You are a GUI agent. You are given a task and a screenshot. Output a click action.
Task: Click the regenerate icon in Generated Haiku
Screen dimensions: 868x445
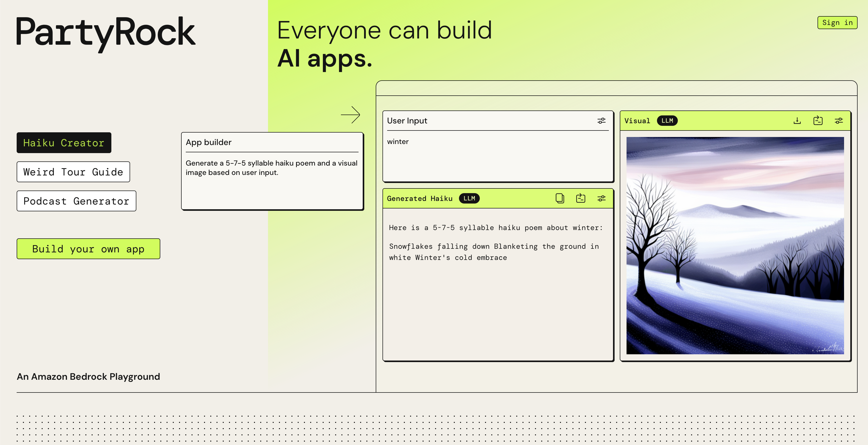[x=580, y=198]
